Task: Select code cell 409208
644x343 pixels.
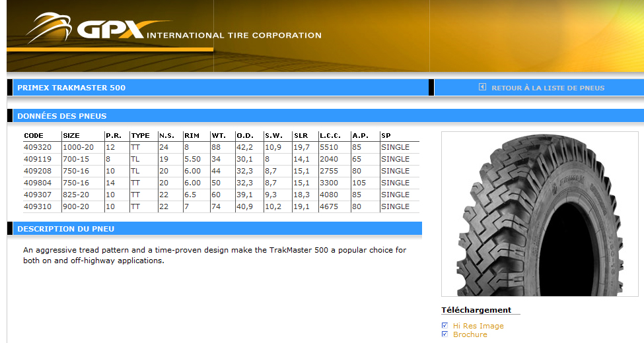Action: (38, 171)
